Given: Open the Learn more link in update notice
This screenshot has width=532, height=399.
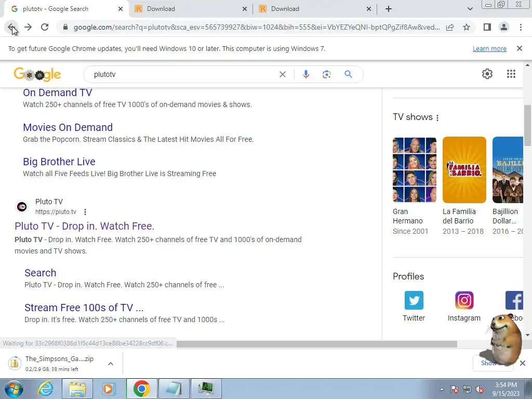Looking at the screenshot, I should point(489,48).
